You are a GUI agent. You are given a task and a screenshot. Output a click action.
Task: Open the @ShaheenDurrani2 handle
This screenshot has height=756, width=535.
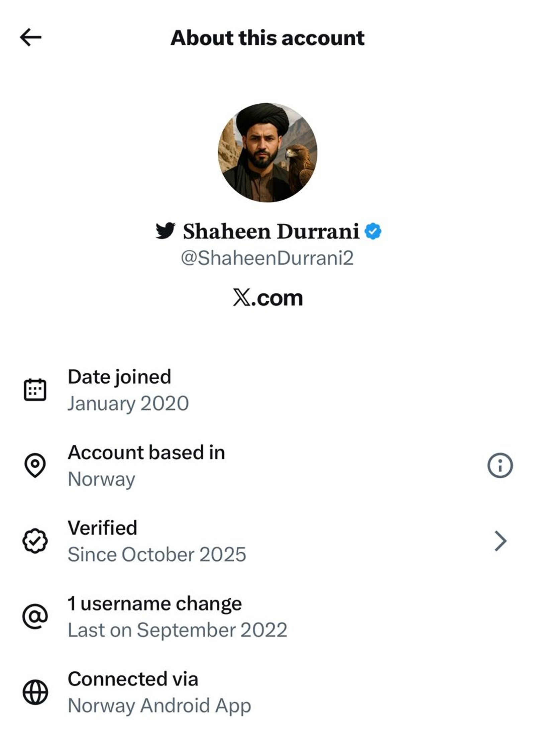click(267, 258)
